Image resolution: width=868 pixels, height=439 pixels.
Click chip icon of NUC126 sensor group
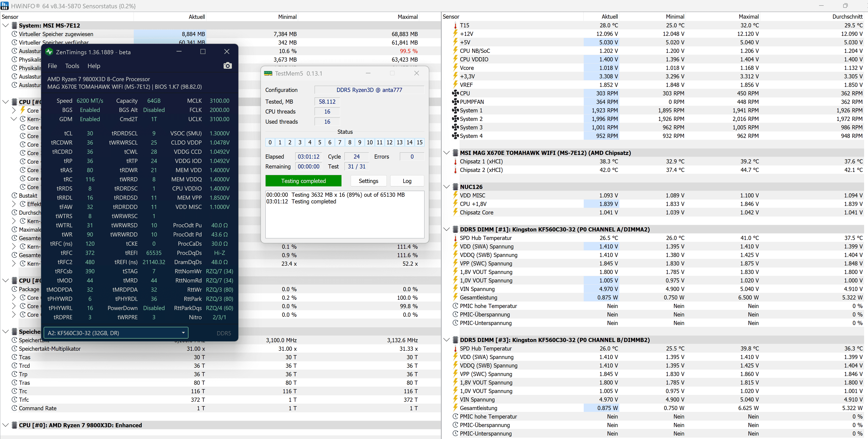coord(455,187)
